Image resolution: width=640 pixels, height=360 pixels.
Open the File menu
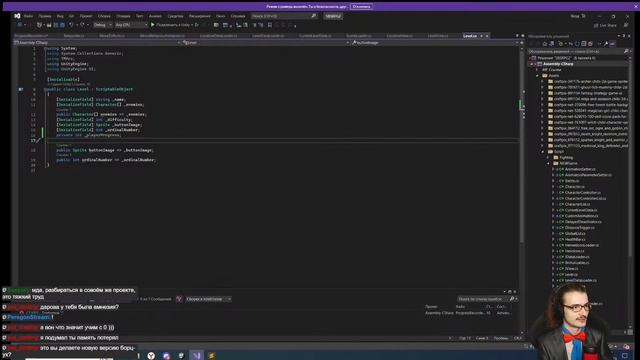click(28, 16)
